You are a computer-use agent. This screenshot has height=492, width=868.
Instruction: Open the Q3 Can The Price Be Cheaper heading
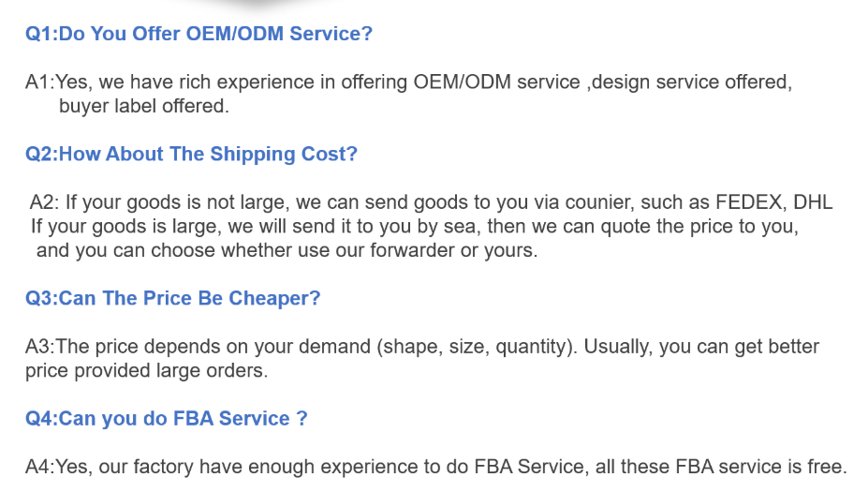point(172,298)
